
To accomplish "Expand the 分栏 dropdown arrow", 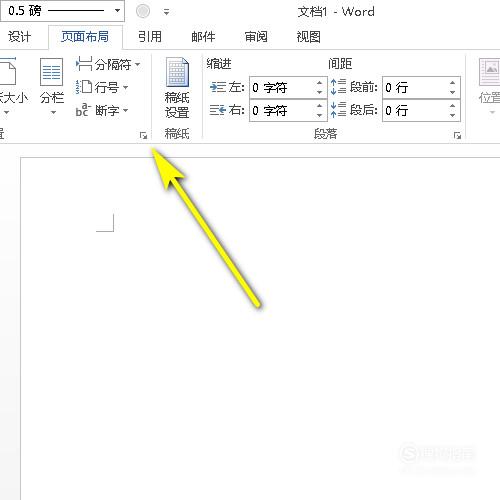I will pyautogui.click(x=53, y=112).
